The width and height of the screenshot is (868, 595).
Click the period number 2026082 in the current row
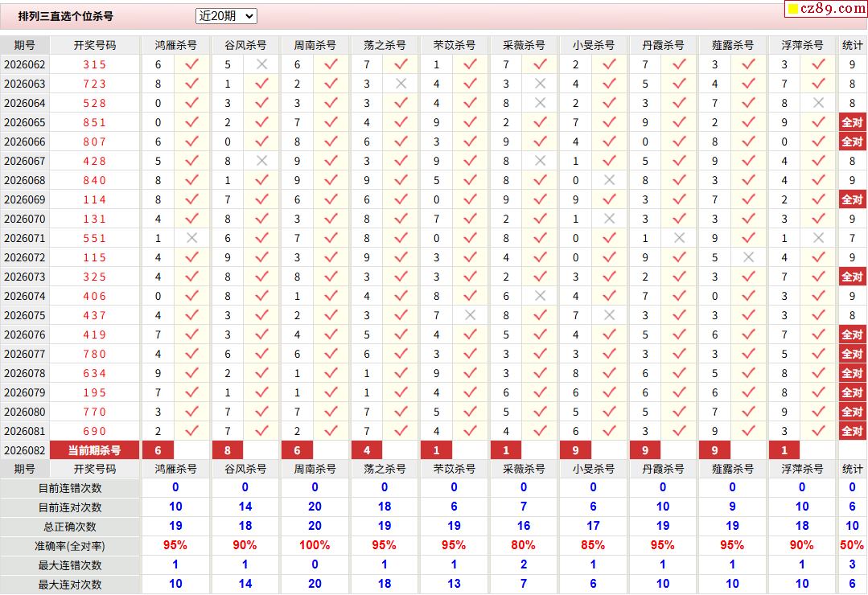25,450
